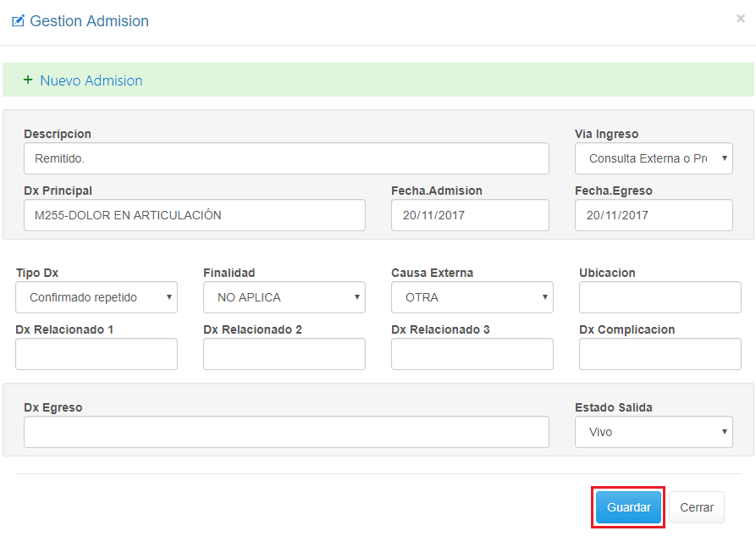Click the Descripcion text field
Image resolution: width=756 pixels, height=553 pixels.
click(286, 158)
